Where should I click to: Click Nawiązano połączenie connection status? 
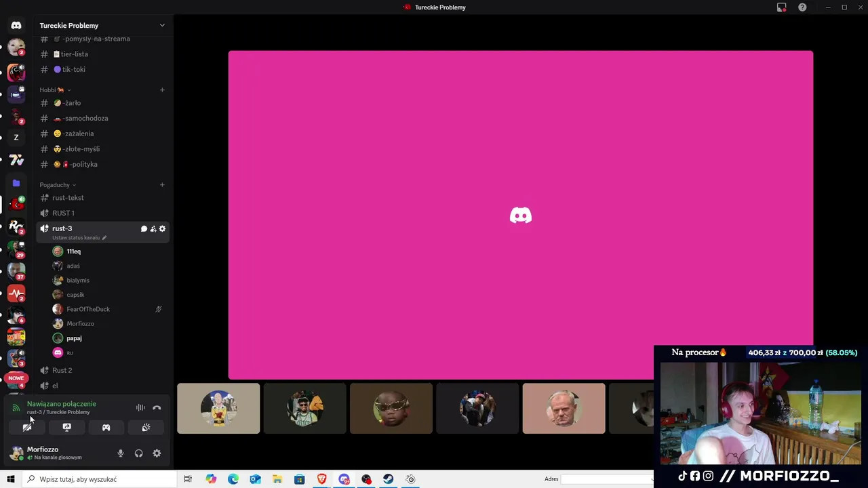pyautogui.click(x=62, y=404)
